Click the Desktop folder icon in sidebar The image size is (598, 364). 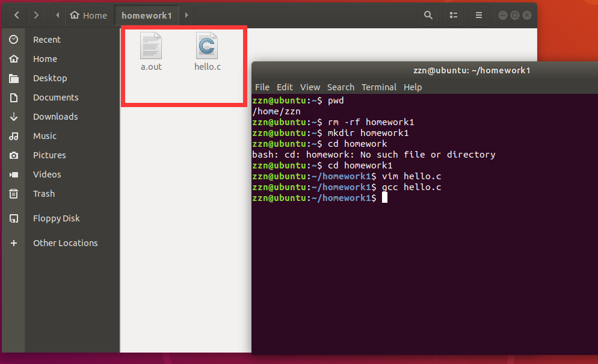[14, 78]
